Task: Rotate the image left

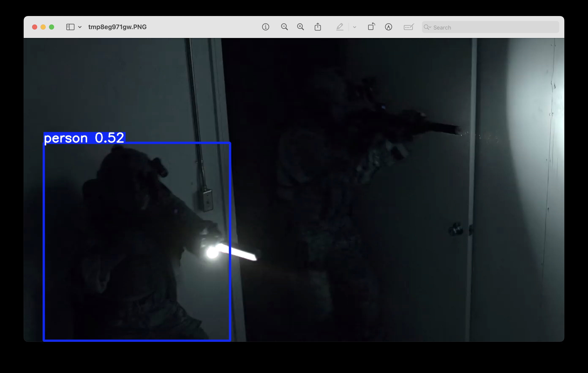Action: tap(371, 27)
